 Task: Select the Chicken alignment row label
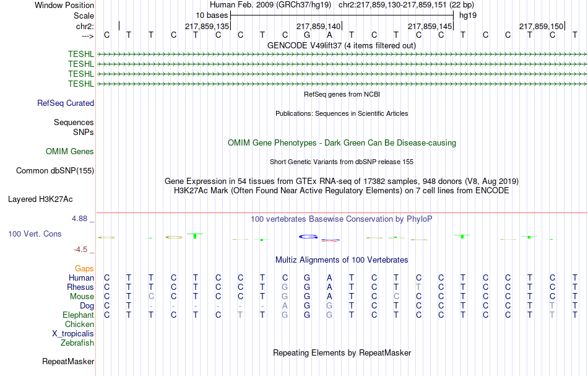point(79,324)
